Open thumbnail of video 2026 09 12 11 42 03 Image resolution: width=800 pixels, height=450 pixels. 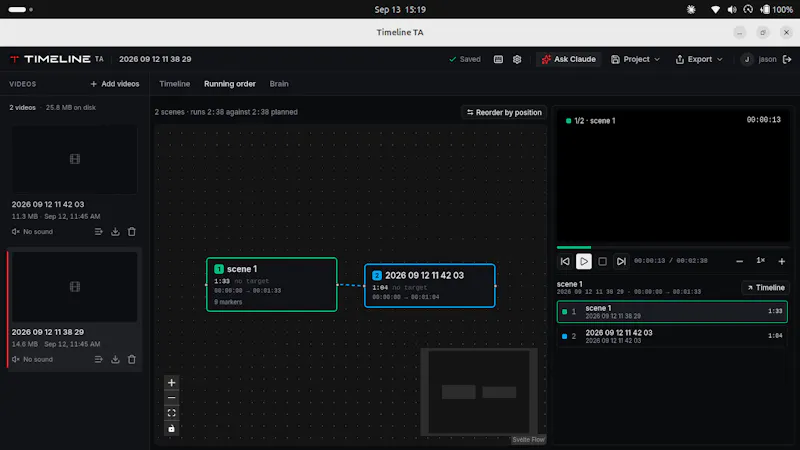pyautogui.click(x=74, y=159)
